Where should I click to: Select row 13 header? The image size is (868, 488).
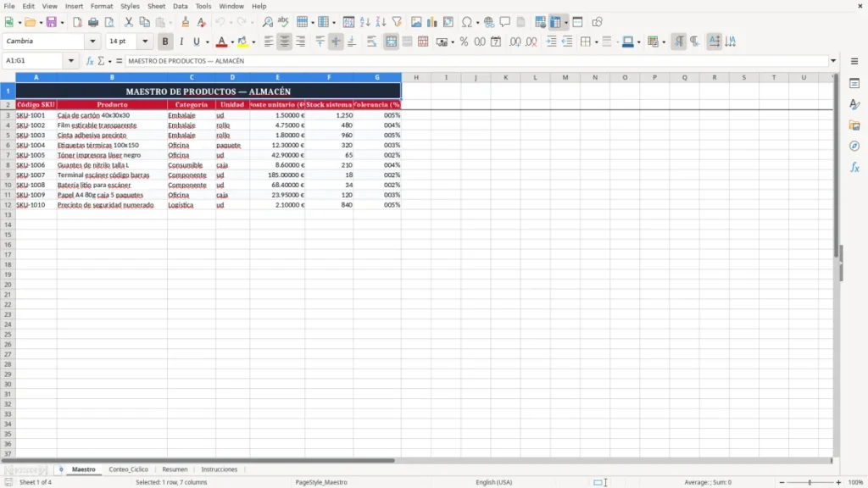pos(8,214)
